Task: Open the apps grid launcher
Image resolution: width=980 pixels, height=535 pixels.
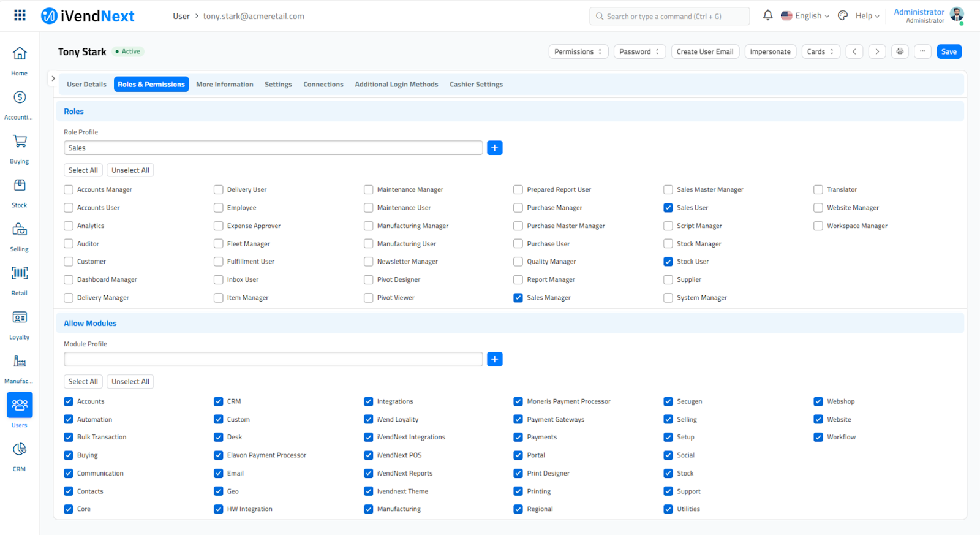Action: [20, 15]
